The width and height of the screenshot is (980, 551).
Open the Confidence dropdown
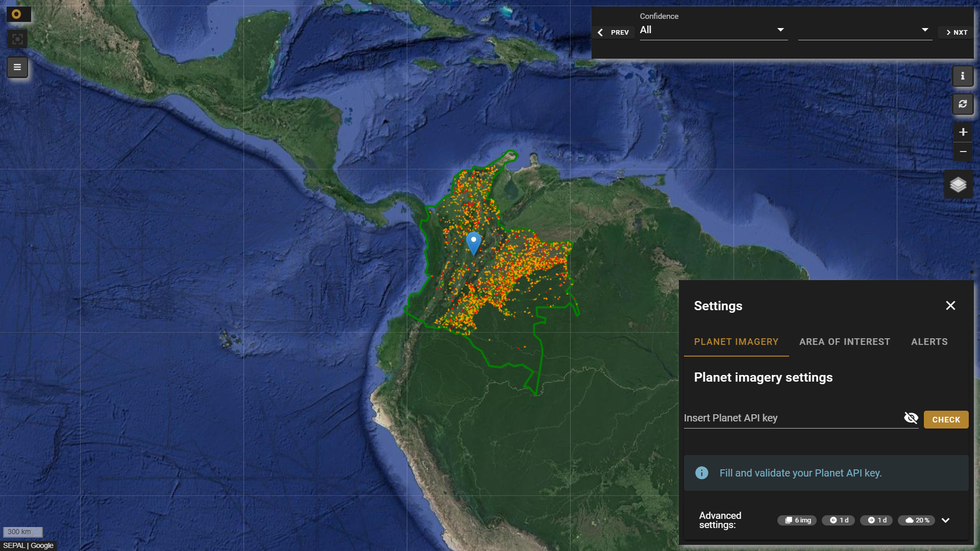pos(713,30)
